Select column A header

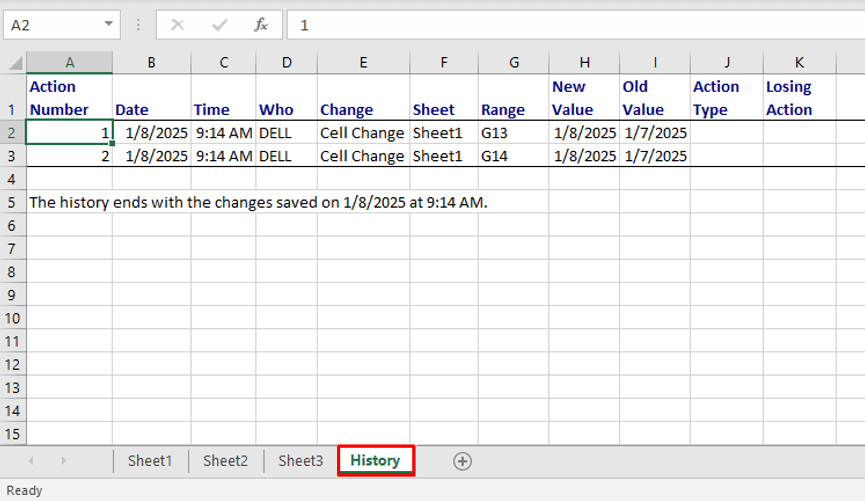coord(70,63)
